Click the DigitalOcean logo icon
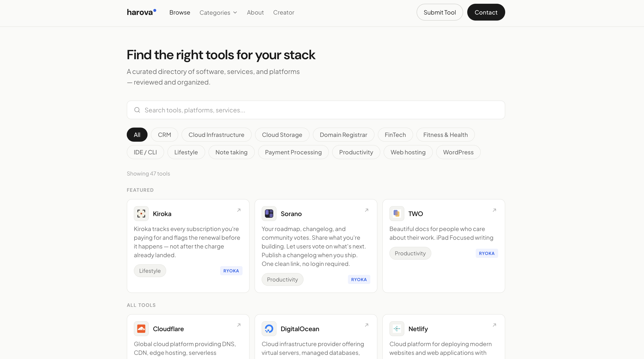The width and height of the screenshot is (644, 359). (269, 329)
